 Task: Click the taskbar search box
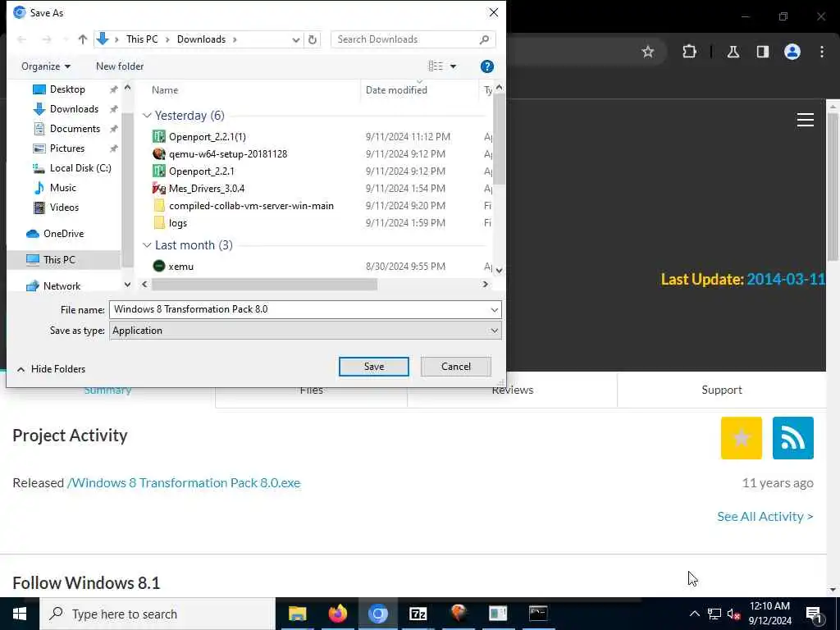pyautogui.click(x=157, y=614)
